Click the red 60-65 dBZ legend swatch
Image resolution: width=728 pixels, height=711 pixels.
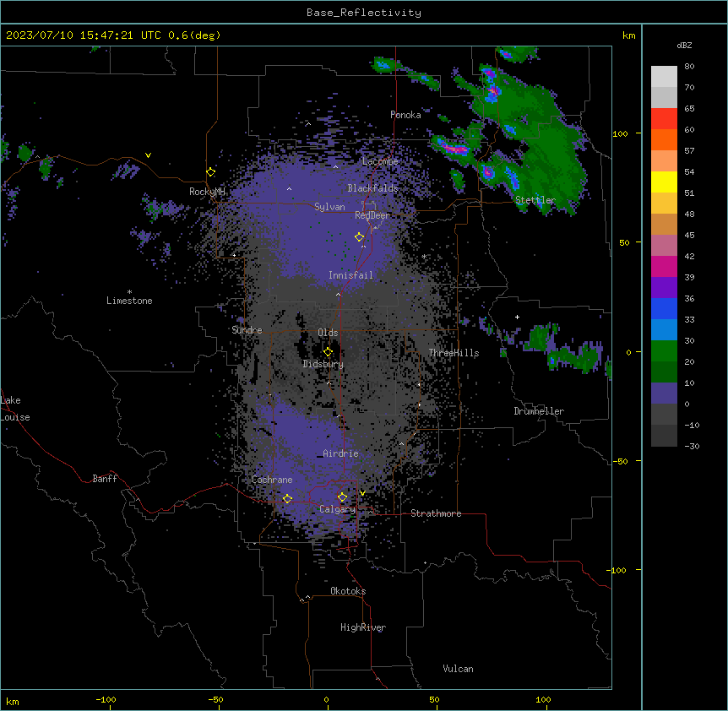pos(664,118)
